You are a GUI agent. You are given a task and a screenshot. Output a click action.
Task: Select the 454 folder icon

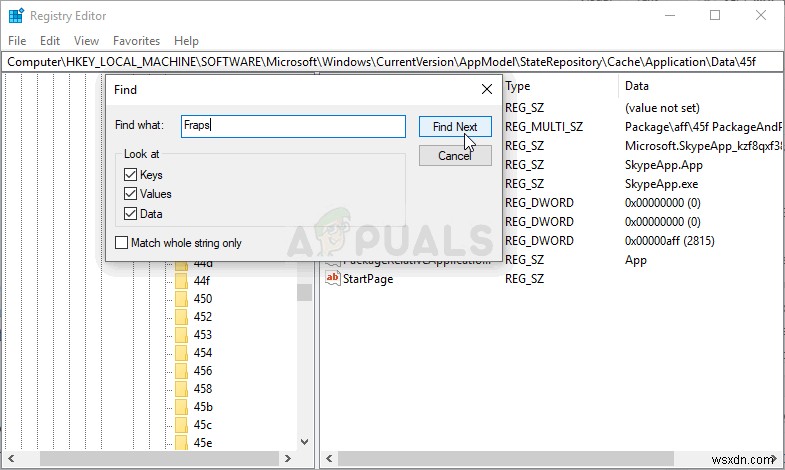[x=181, y=353]
